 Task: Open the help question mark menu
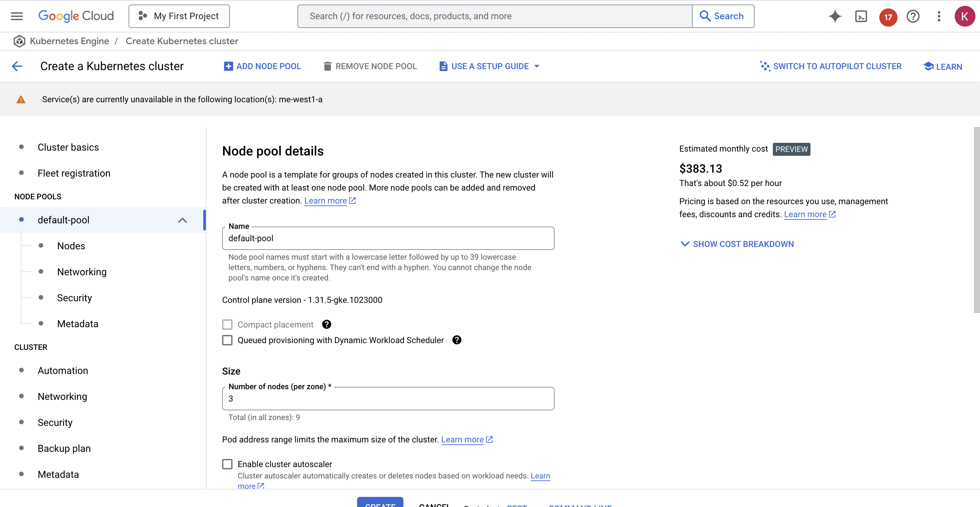click(x=913, y=16)
